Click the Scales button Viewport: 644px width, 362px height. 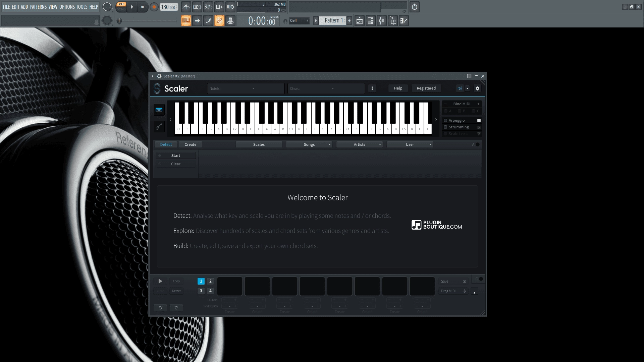pyautogui.click(x=259, y=144)
